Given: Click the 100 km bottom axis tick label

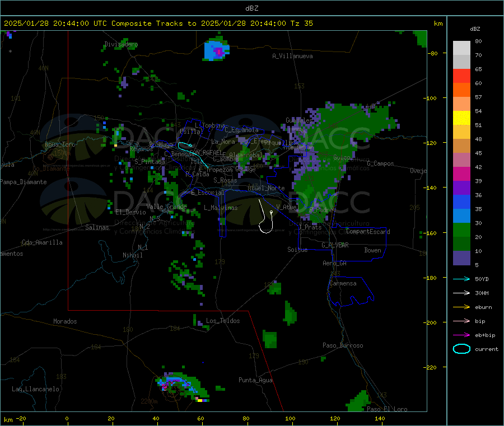Looking at the screenshot, I should [290, 418].
